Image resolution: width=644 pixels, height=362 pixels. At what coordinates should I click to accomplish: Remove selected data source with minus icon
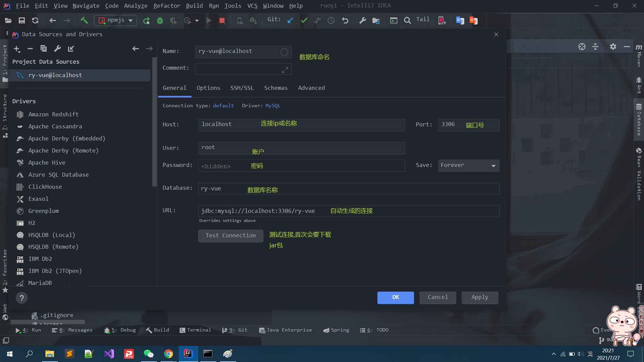(30, 49)
